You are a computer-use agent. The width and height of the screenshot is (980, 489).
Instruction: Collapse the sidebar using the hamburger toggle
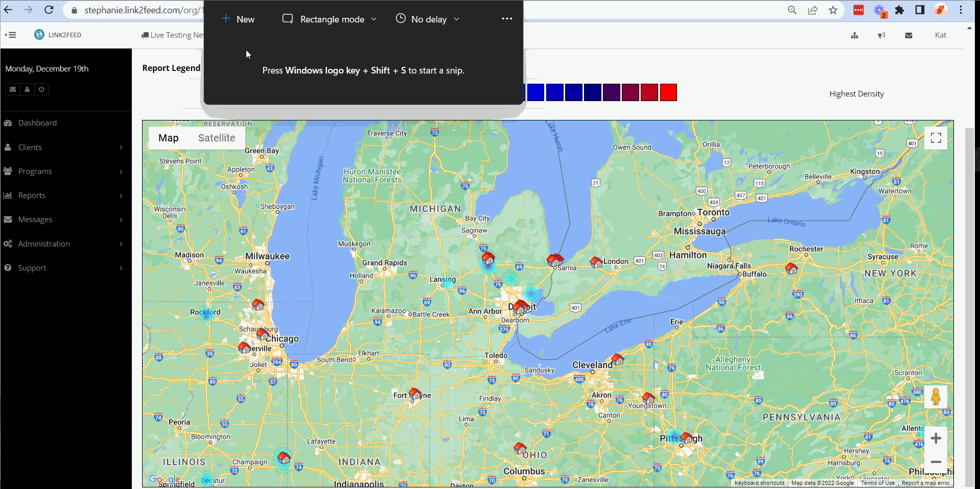[x=11, y=35]
